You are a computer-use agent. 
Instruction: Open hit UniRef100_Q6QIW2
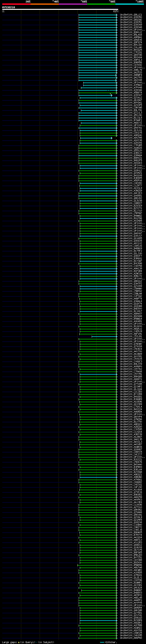(x=131, y=20)
